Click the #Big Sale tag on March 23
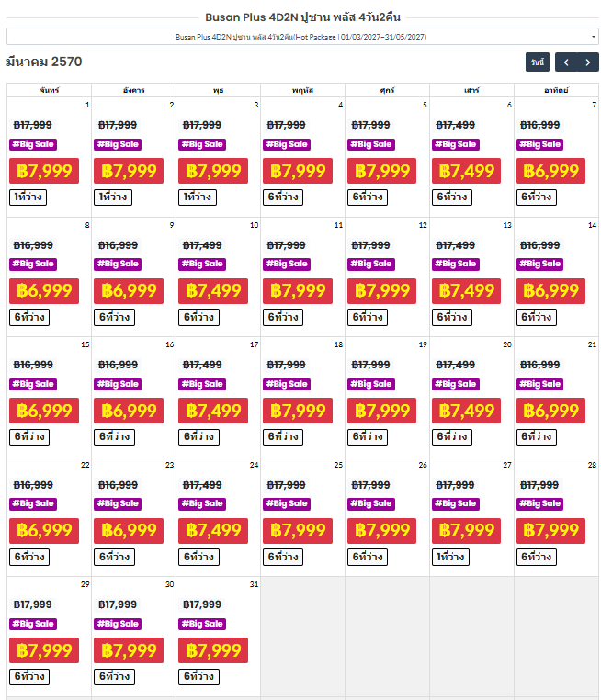 [118, 503]
